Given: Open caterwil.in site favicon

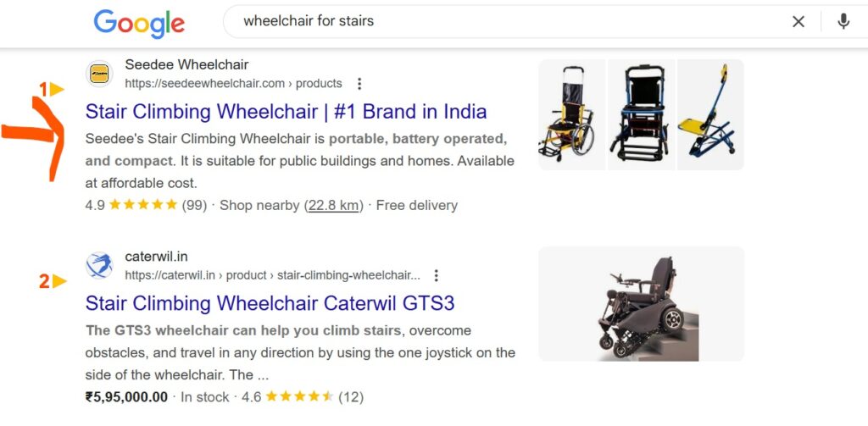Looking at the screenshot, I should 99,266.
